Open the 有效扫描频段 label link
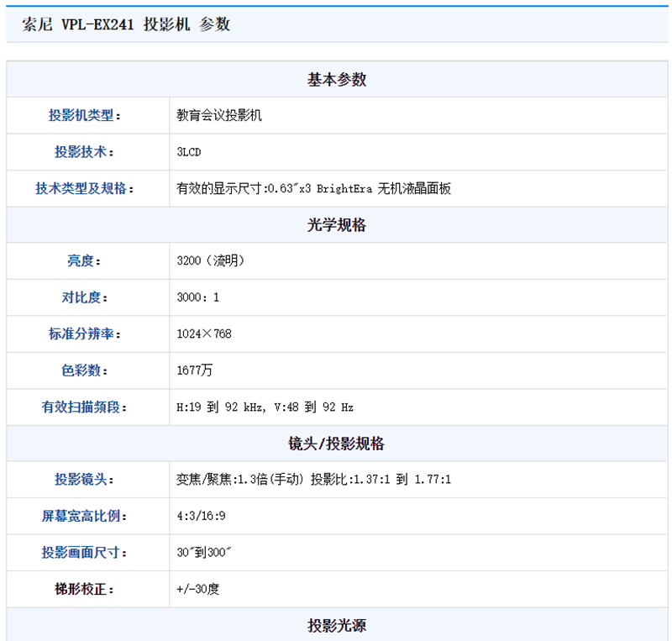This screenshot has height=641, width=672. pyautogui.click(x=84, y=407)
